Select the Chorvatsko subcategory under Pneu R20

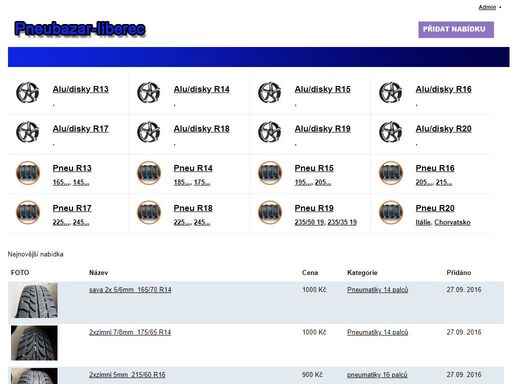click(452, 222)
